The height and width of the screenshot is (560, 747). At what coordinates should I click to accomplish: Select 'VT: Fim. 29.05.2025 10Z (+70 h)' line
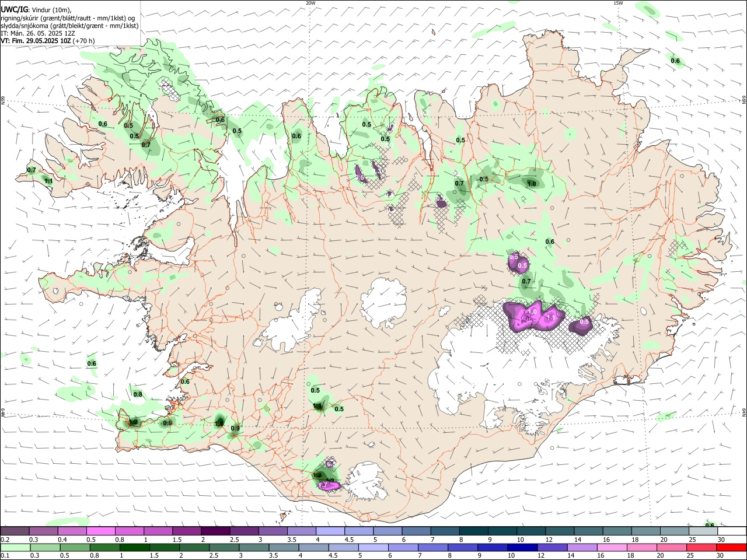pyautogui.click(x=47, y=41)
